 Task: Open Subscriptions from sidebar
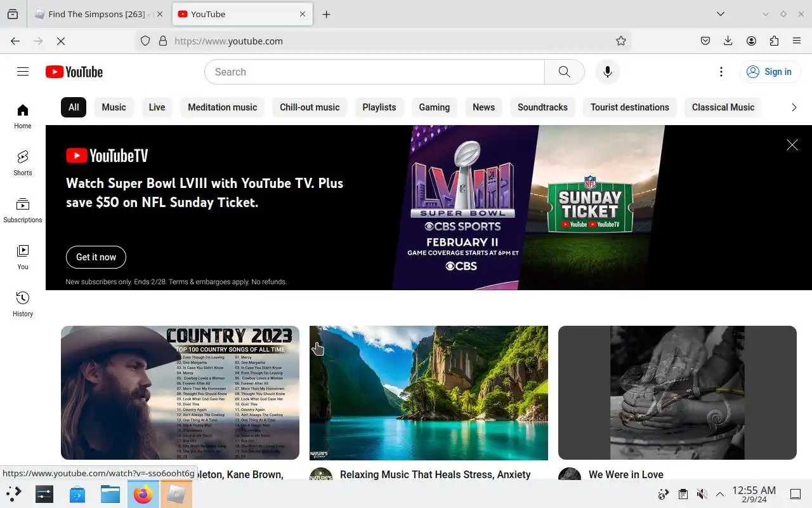click(x=23, y=210)
